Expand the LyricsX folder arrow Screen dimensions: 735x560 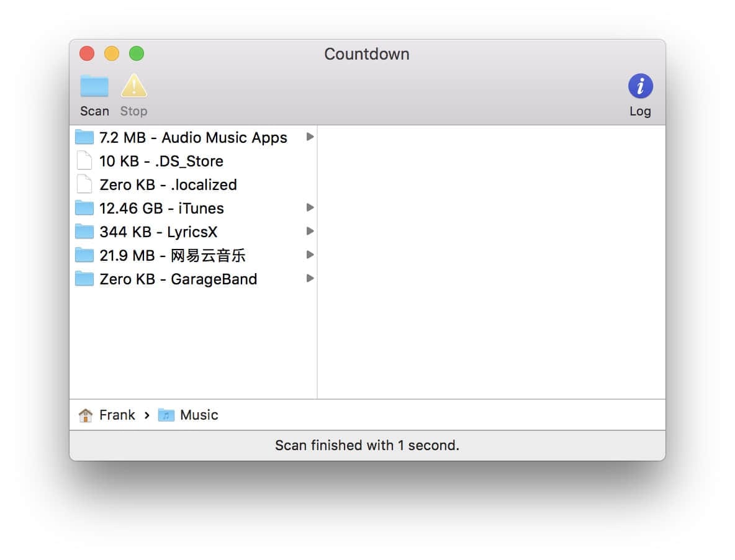pyautogui.click(x=310, y=231)
